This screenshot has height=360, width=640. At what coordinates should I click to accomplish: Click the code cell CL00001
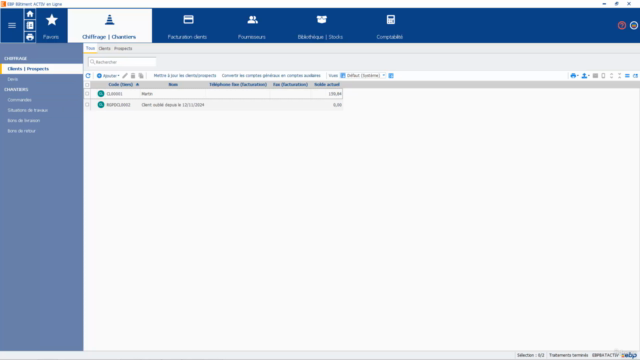115,94
